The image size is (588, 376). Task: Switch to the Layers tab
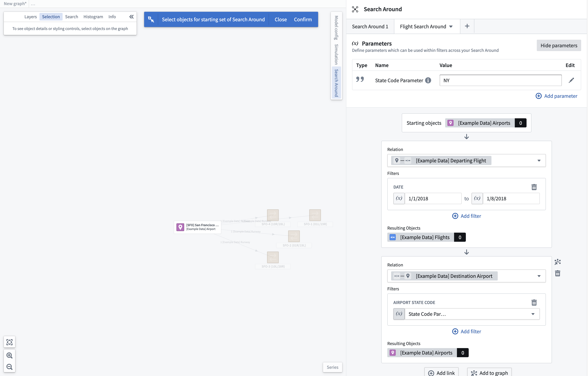(31, 17)
